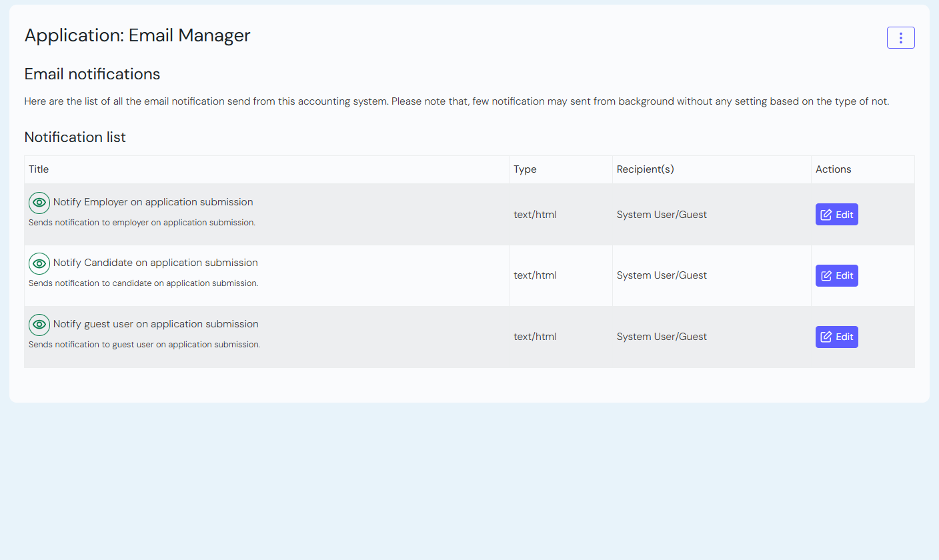Select 'Notify Employer on application submission' title
939x560 pixels.
(153, 202)
